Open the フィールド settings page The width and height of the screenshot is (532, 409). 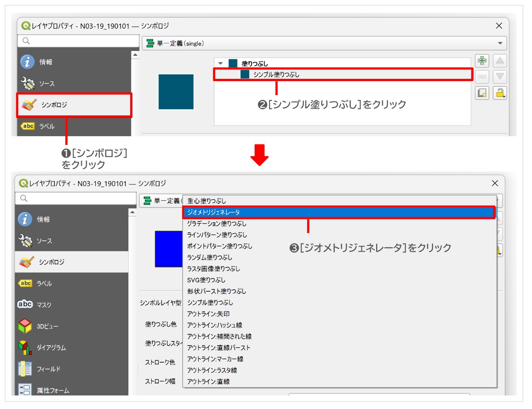[x=72, y=369]
